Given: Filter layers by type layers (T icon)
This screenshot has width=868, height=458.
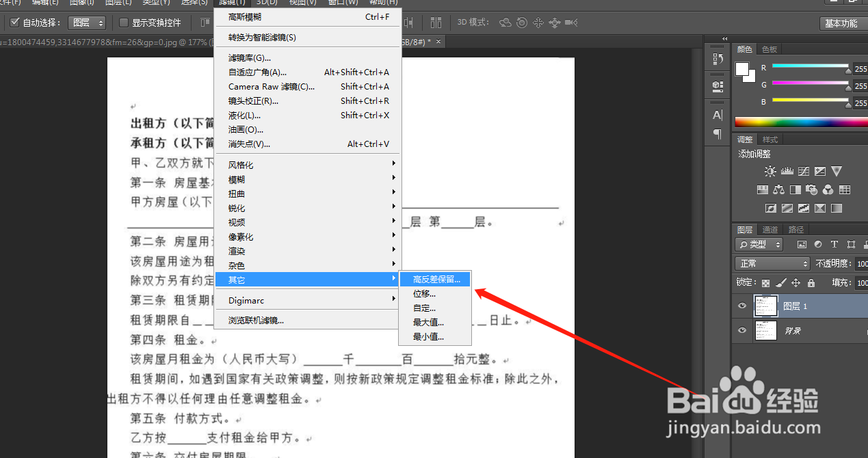Looking at the screenshot, I should click(834, 244).
